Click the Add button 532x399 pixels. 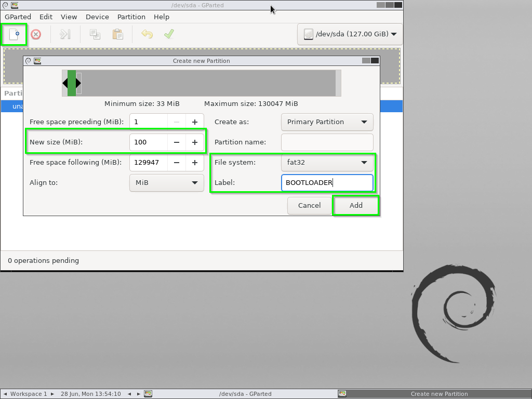[356, 206]
